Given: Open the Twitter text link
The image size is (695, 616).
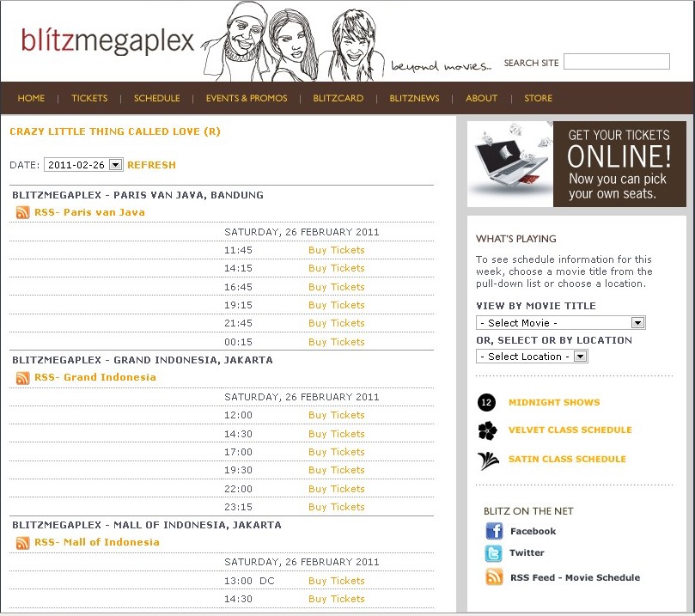Looking at the screenshot, I should click(x=527, y=553).
